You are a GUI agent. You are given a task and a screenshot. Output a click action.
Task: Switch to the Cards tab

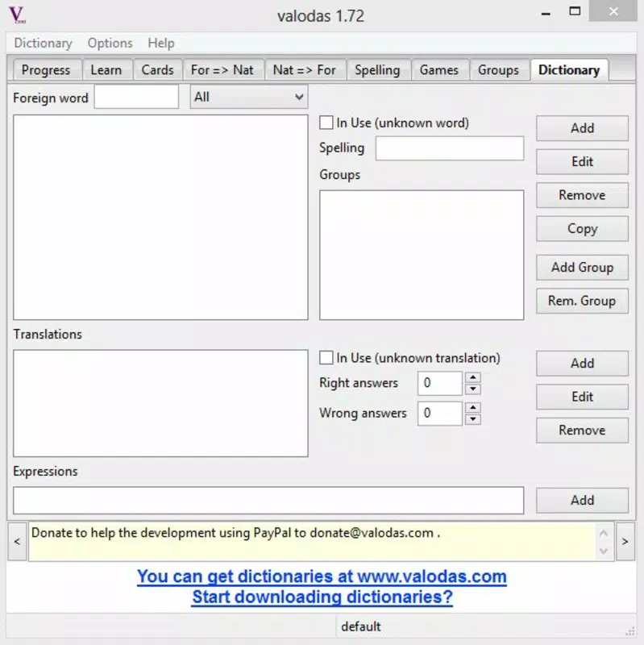coord(157,70)
